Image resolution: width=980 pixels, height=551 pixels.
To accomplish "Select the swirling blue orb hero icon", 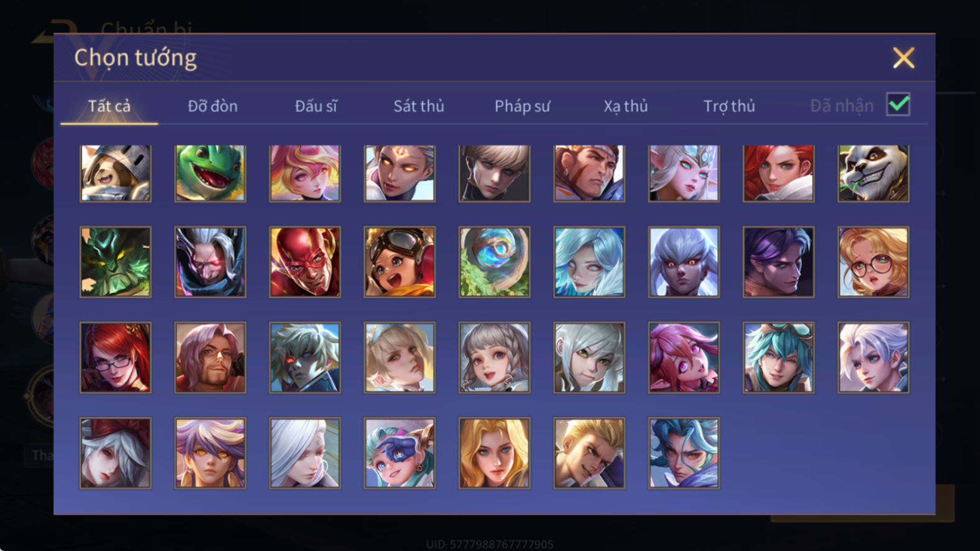I will (494, 262).
